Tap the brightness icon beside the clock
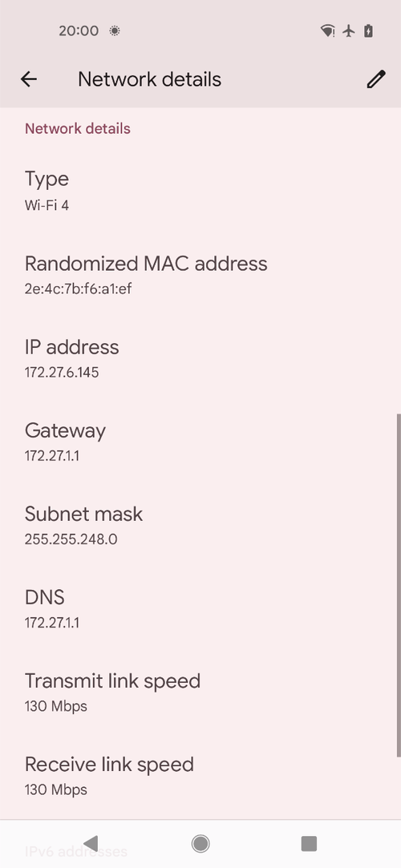Image resolution: width=401 pixels, height=868 pixels. point(115,31)
